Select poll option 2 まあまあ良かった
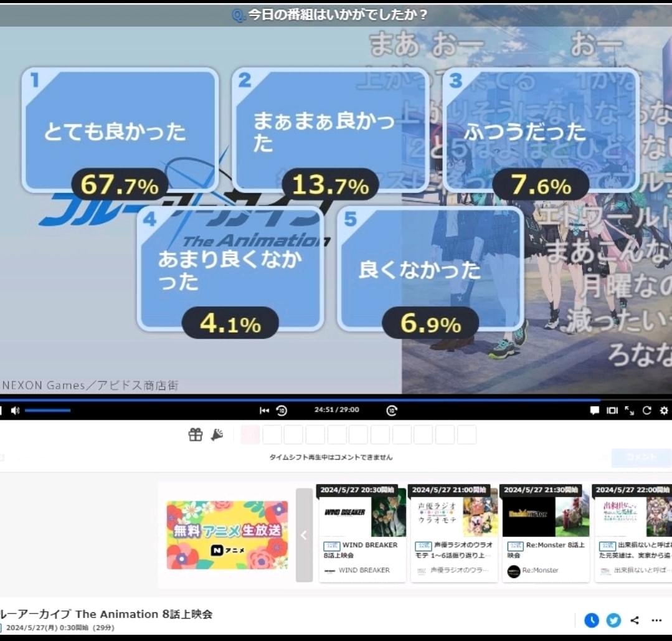Image resolution: width=672 pixels, height=641 pixels. point(331,130)
